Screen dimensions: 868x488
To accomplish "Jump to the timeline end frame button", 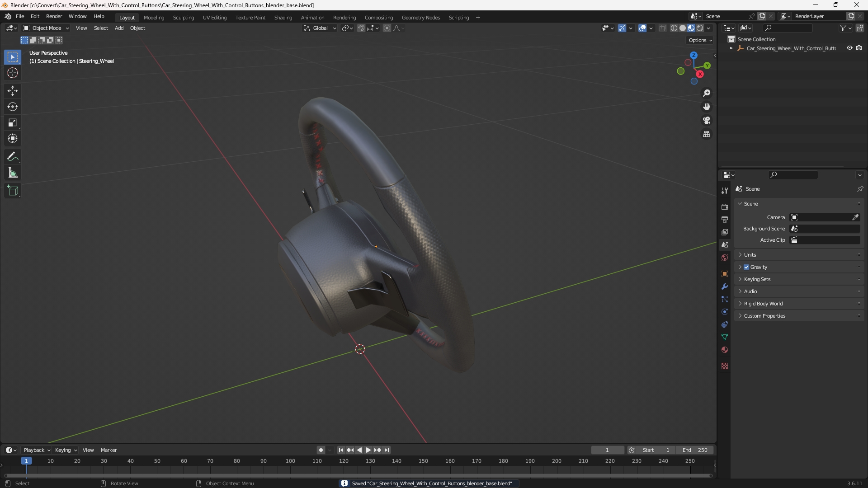I will pos(387,450).
